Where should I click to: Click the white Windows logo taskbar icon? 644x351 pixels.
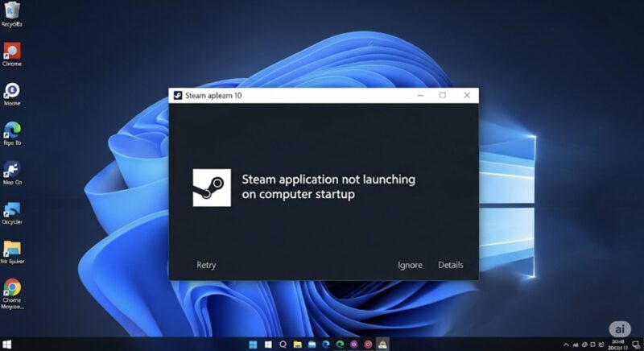tap(268, 345)
